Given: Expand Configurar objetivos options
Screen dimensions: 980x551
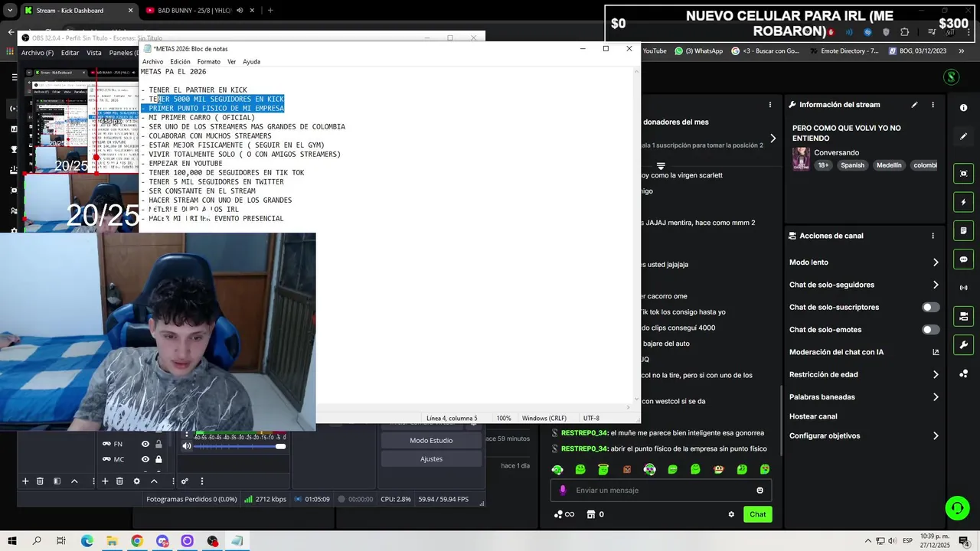Looking at the screenshot, I should coord(936,436).
